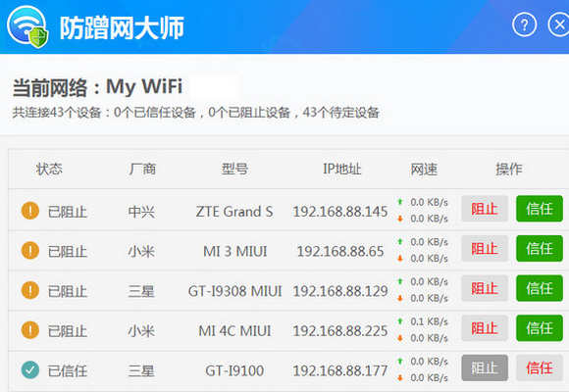Select IP address 192.168.88.129

click(x=340, y=291)
